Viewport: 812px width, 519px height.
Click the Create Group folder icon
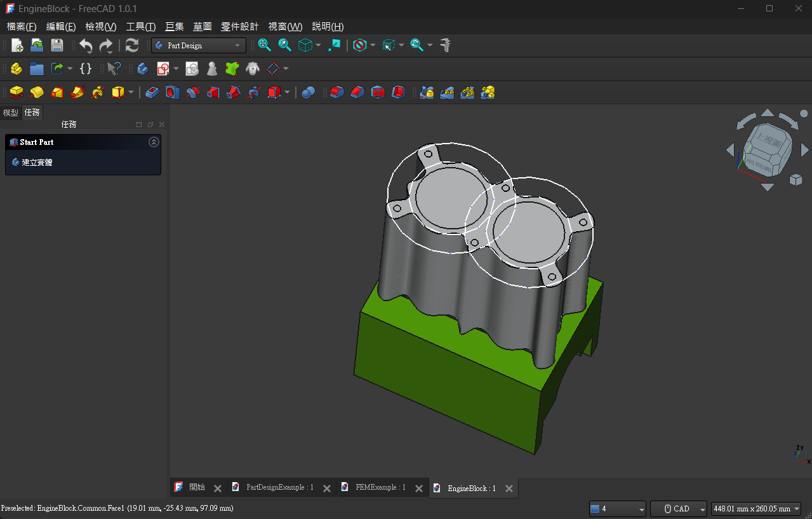click(x=37, y=69)
